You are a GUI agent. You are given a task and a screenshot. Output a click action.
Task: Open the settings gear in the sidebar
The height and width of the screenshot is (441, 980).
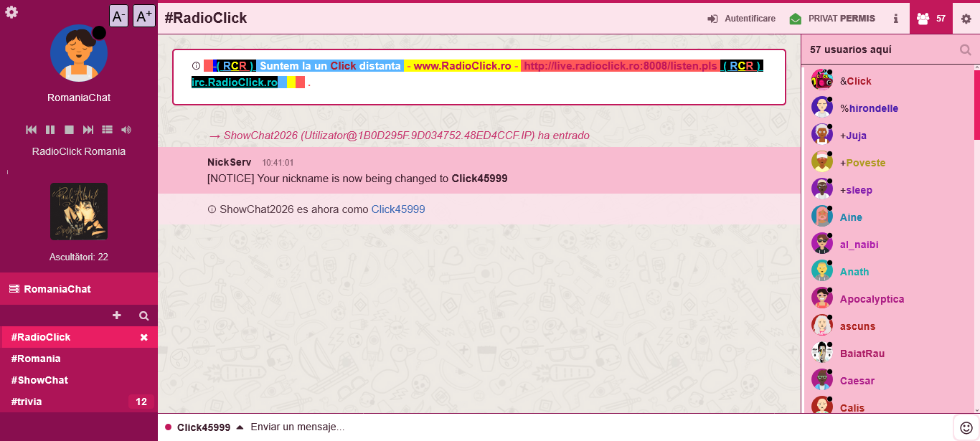[x=11, y=11]
